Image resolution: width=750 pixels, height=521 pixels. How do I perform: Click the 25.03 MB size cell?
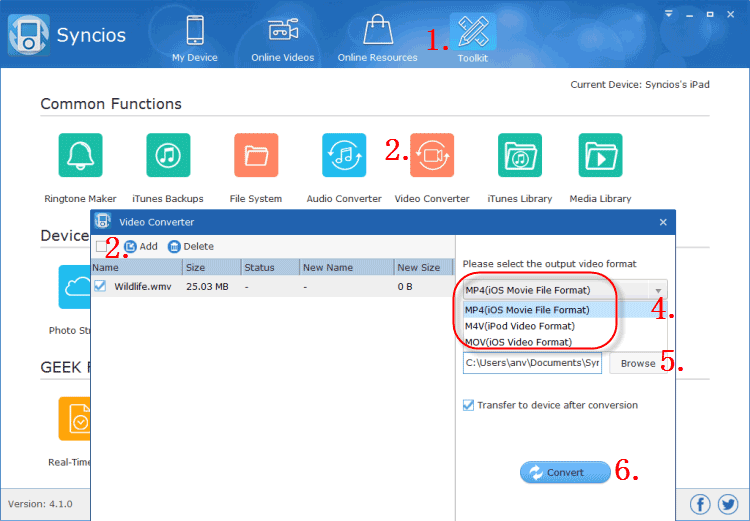click(207, 287)
